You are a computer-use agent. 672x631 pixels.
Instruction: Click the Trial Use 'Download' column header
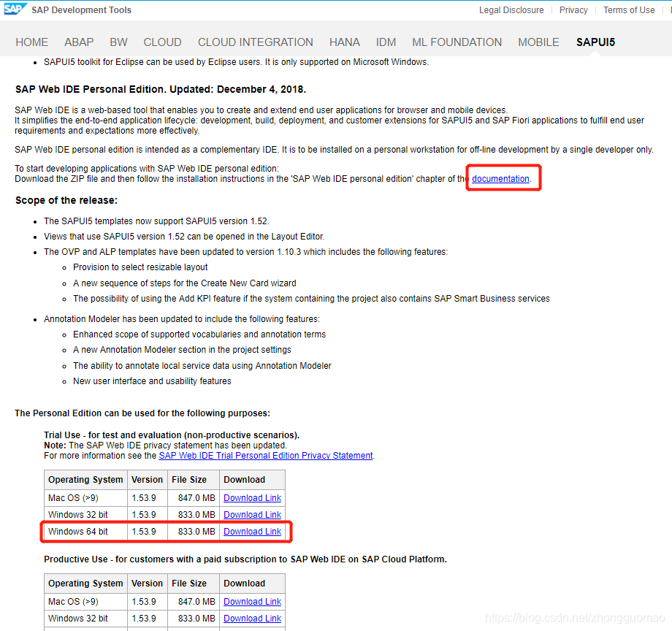click(x=253, y=480)
